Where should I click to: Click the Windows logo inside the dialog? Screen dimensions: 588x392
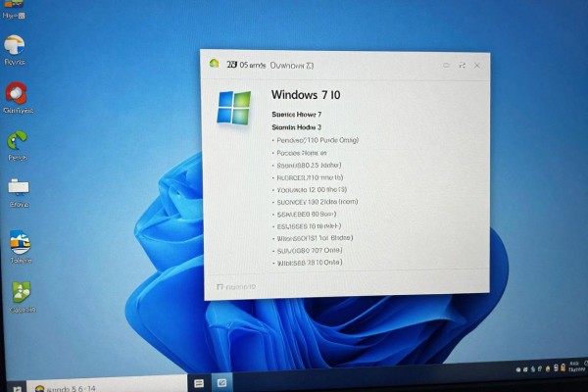tap(234, 108)
